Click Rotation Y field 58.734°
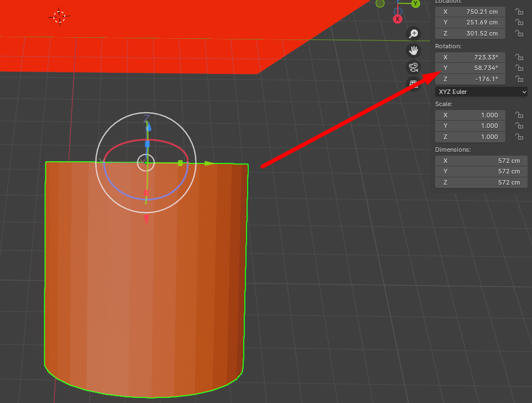532x403 pixels. 470,68
